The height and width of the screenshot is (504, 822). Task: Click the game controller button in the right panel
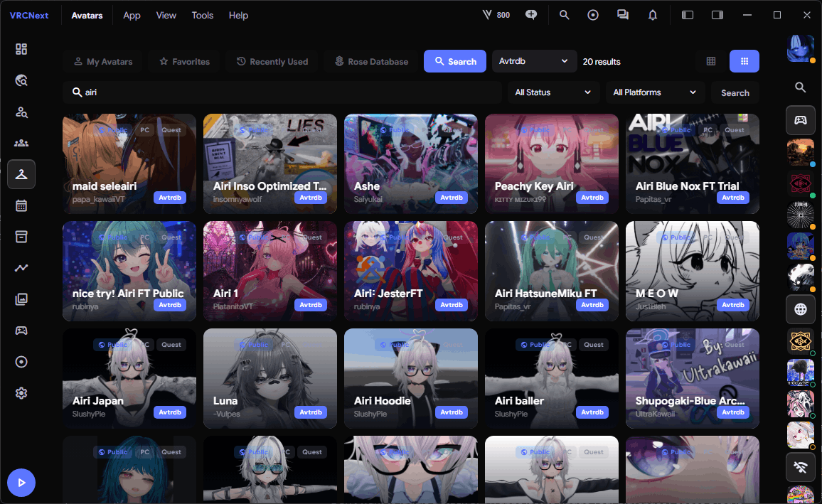pos(801,121)
